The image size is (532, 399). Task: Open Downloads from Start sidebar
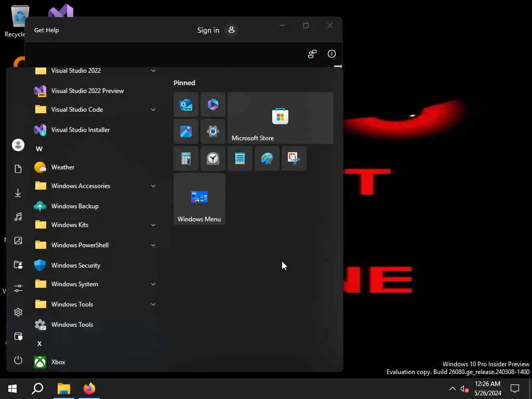[18, 193]
